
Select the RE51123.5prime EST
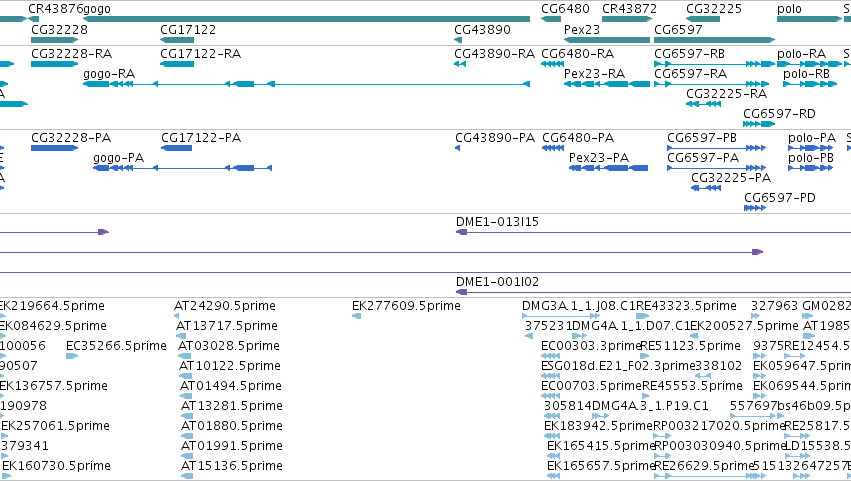pyautogui.click(x=647, y=357)
